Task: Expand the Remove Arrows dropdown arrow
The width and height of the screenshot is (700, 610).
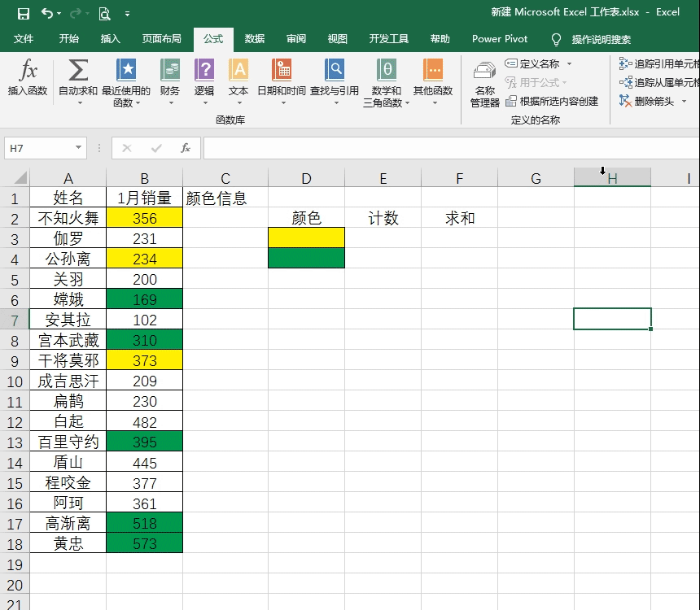Action: 684,102
